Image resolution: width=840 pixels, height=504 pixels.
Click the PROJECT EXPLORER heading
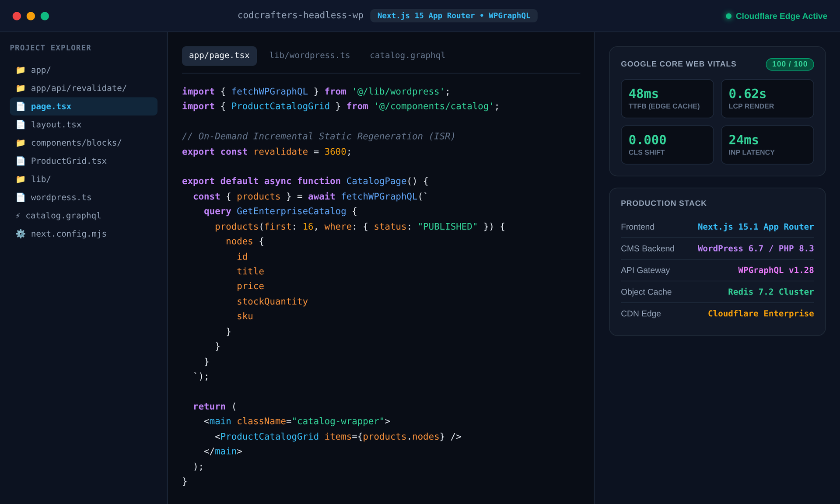pyautogui.click(x=51, y=48)
